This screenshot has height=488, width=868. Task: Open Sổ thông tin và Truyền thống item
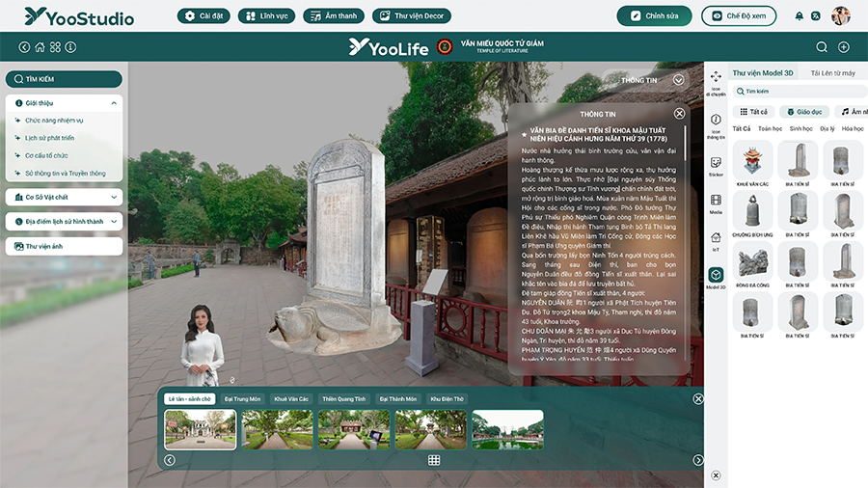65,174
